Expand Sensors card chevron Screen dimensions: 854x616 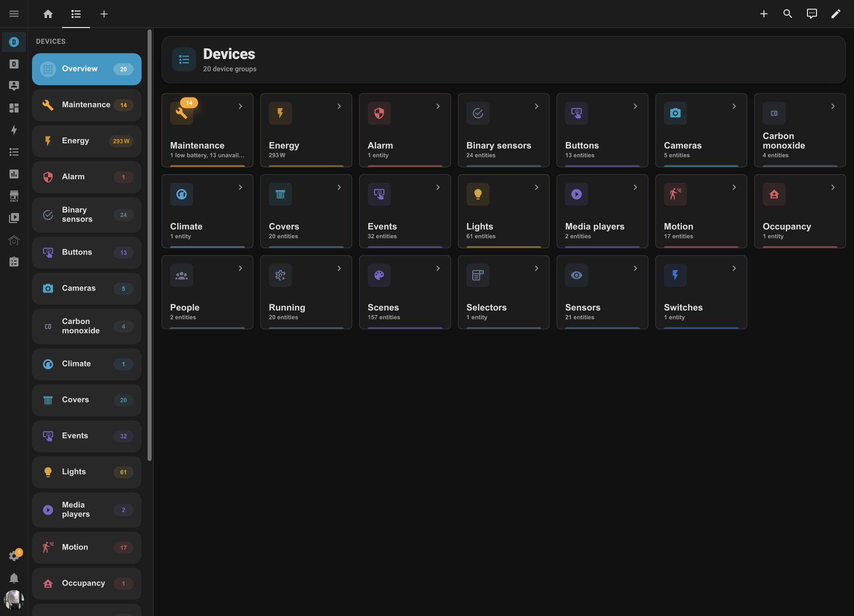[635, 268]
